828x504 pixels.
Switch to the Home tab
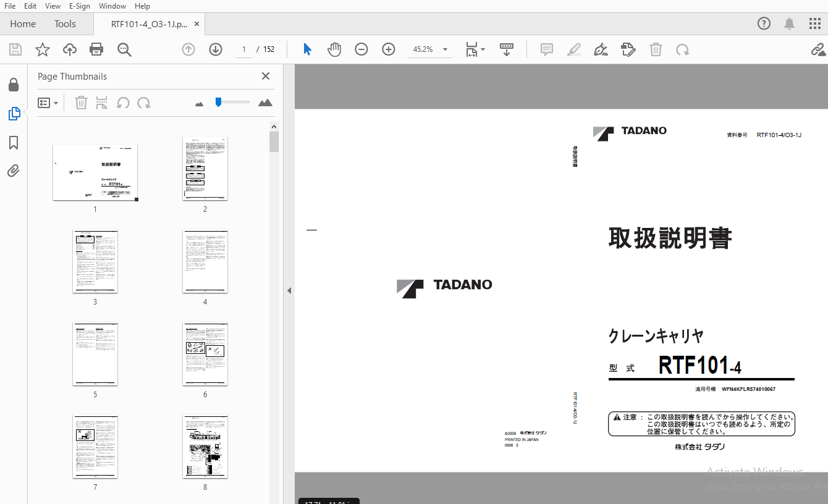23,24
